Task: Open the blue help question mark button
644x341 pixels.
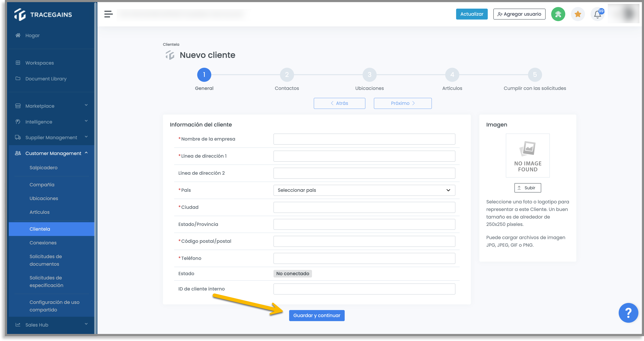Action: pyautogui.click(x=628, y=312)
